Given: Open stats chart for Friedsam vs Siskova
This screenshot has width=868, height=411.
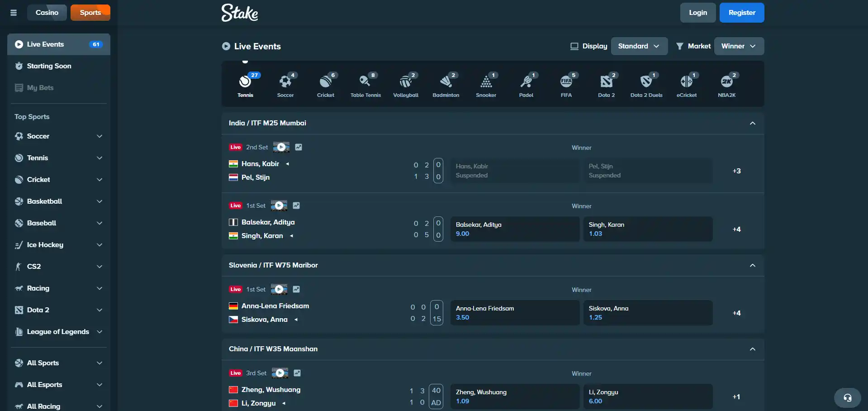Looking at the screenshot, I should pos(296,289).
